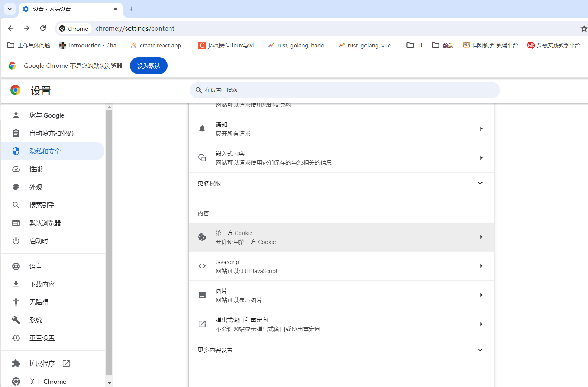Open the JavaScript settings row

point(341,266)
